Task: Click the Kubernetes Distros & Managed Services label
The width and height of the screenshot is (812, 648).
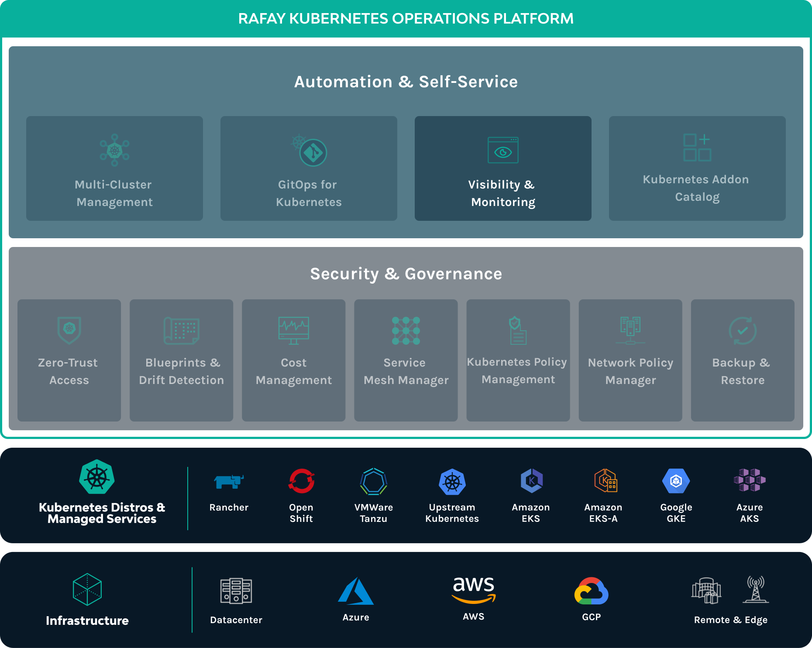Action: [x=102, y=513]
